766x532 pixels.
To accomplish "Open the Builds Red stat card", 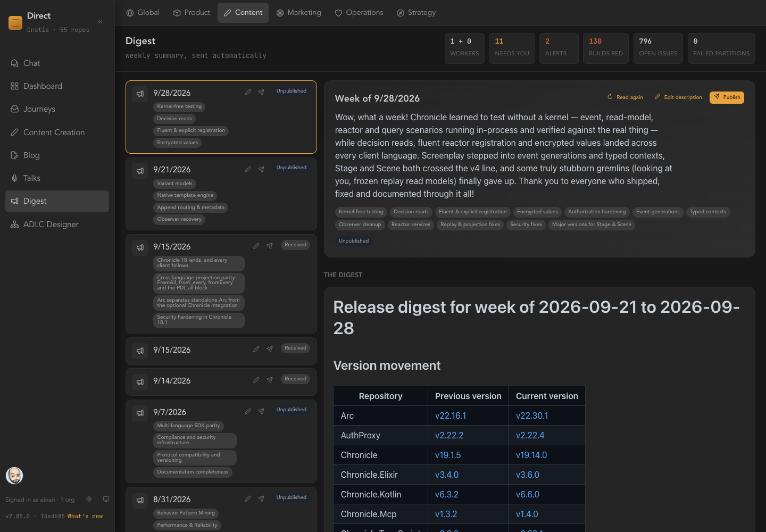I will click(606, 48).
